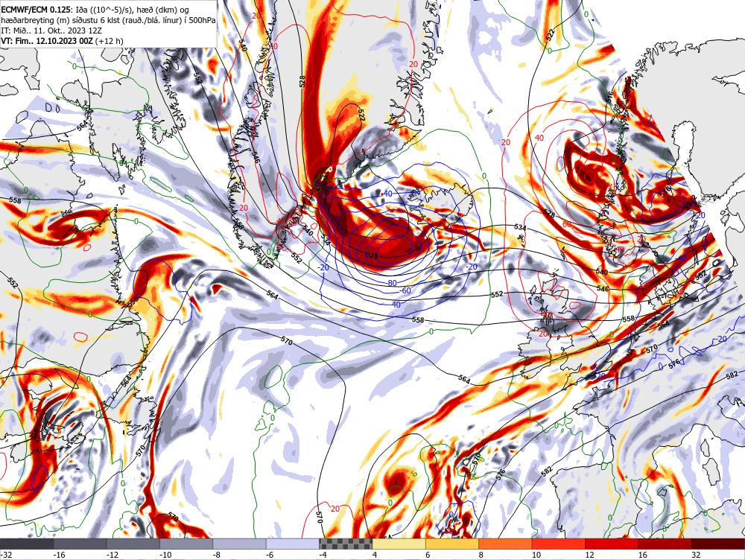The width and height of the screenshot is (745, 560).
Task: Click the darkest maroon swatch right of 32
Action: (x=718, y=544)
